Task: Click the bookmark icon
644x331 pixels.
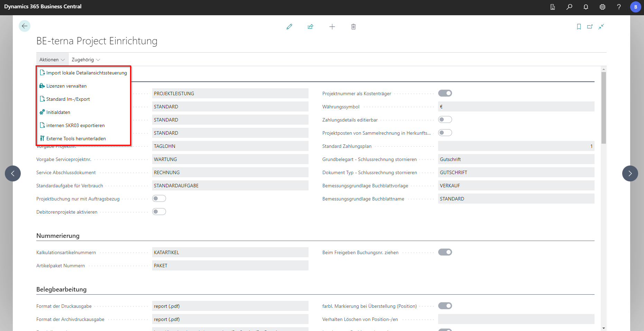Action: pos(579,27)
